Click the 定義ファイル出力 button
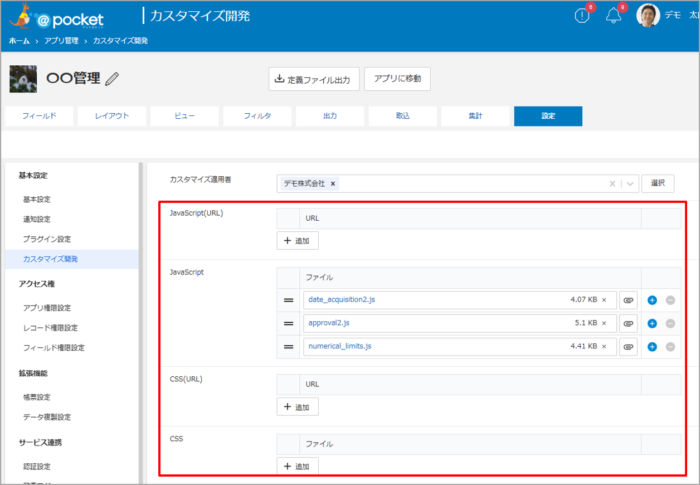 point(313,79)
